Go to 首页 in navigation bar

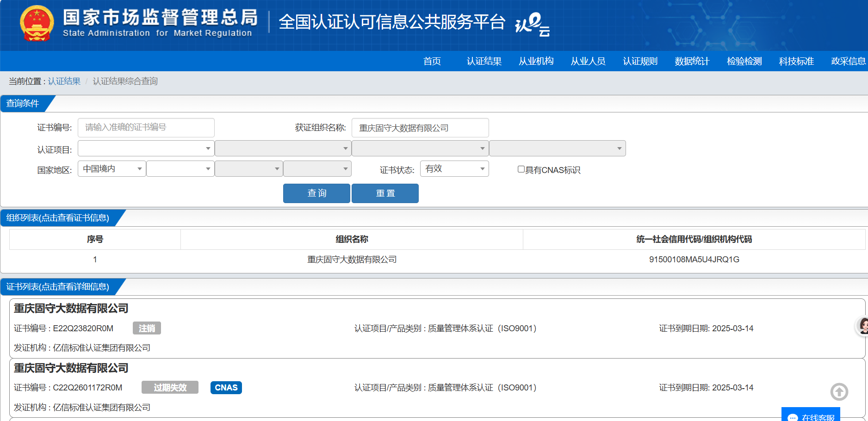point(432,61)
